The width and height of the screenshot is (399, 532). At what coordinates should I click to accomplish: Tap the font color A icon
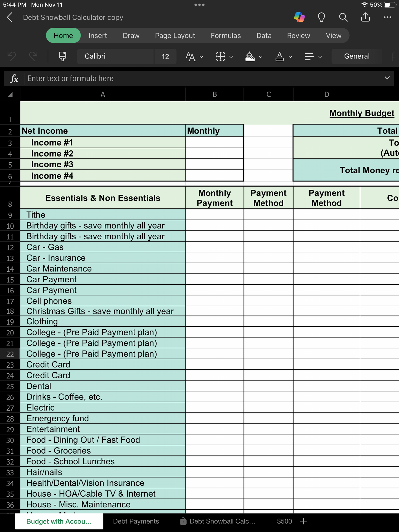click(279, 57)
